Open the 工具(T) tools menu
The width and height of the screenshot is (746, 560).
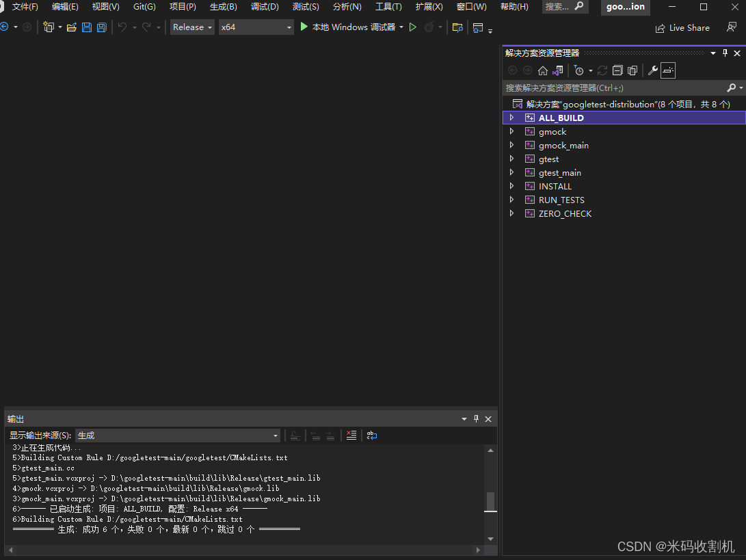tap(388, 7)
